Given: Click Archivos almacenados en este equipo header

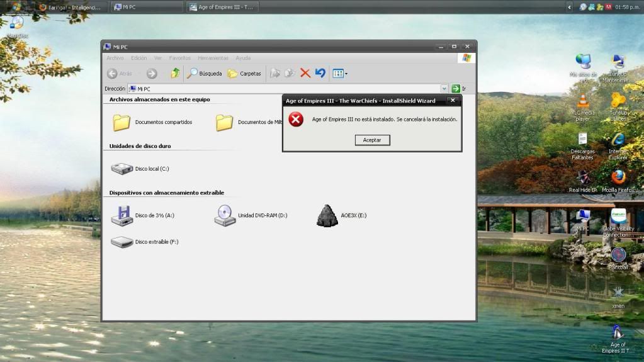Looking at the screenshot, I should (159, 99).
